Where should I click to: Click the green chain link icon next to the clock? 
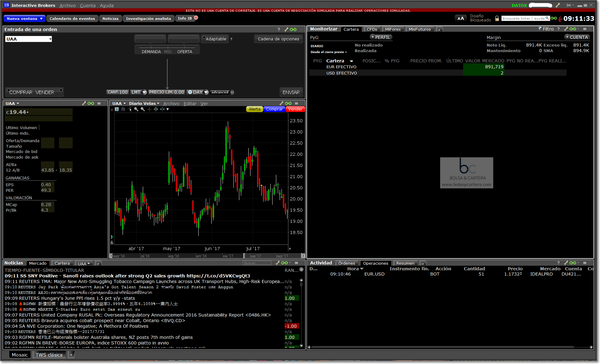(x=554, y=18)
